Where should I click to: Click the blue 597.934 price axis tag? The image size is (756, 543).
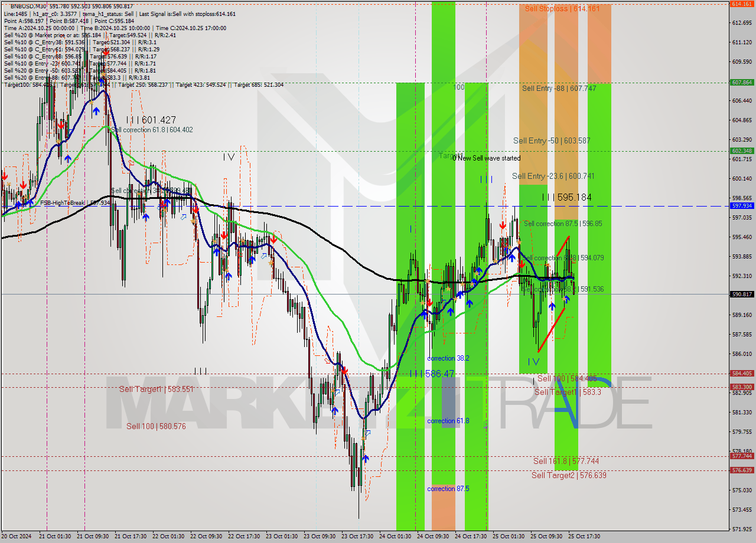click(742, 206)
